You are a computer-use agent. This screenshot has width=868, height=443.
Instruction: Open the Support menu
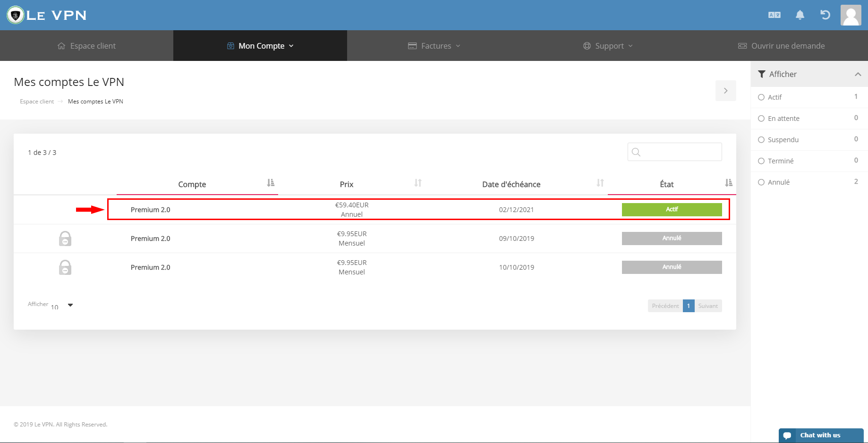[x=608, y=46]
